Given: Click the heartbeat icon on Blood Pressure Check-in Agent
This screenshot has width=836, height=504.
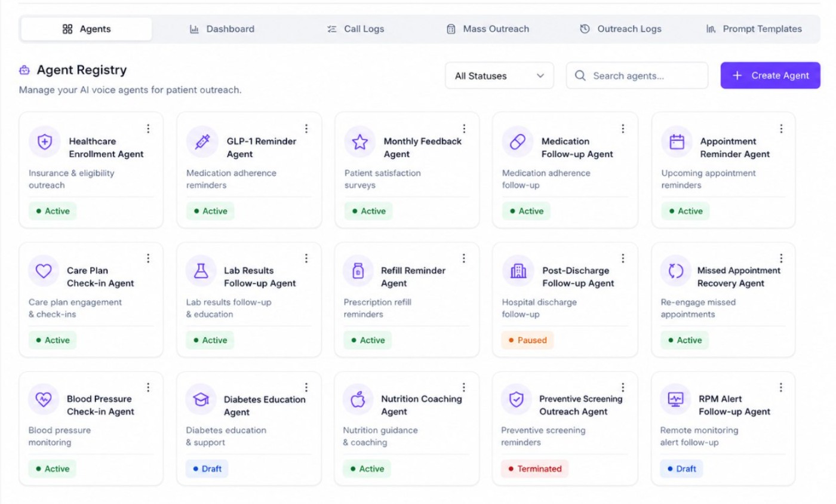Looking at the screenshot, I should coord(44,399).
